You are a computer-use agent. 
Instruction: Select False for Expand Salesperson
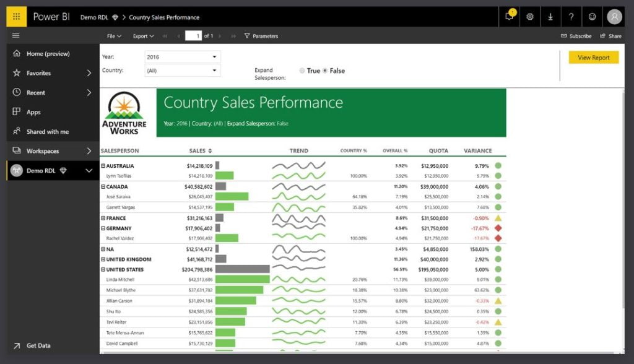click(324, 71)
